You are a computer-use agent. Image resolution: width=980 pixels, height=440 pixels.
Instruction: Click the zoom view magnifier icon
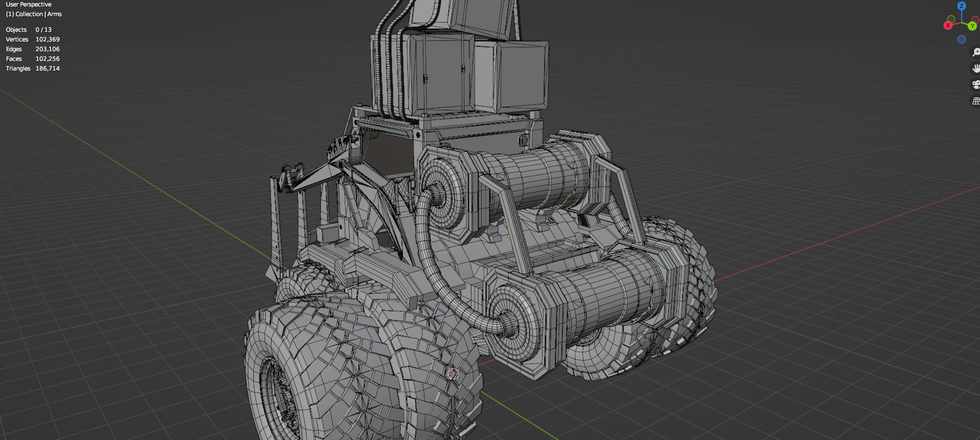(976, 52)
